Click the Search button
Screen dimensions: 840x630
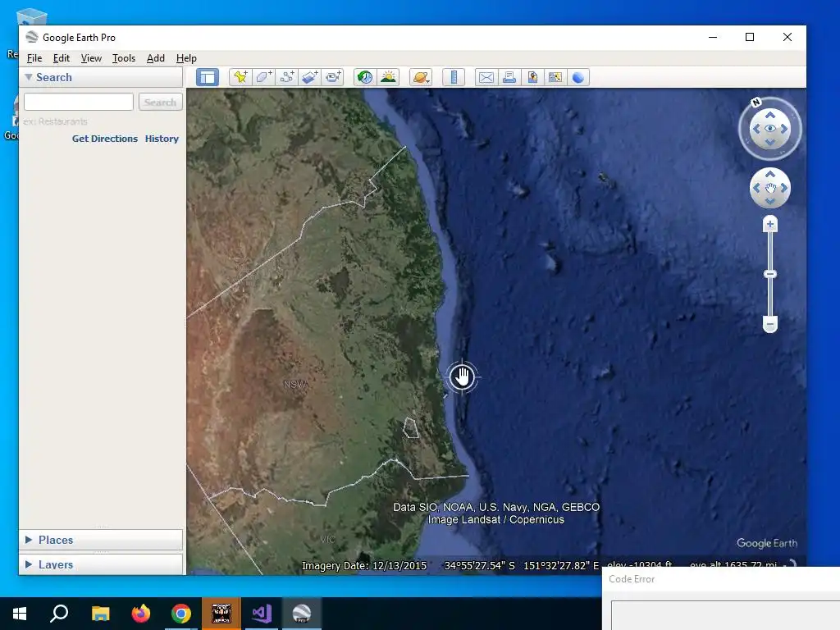(160, 102)
